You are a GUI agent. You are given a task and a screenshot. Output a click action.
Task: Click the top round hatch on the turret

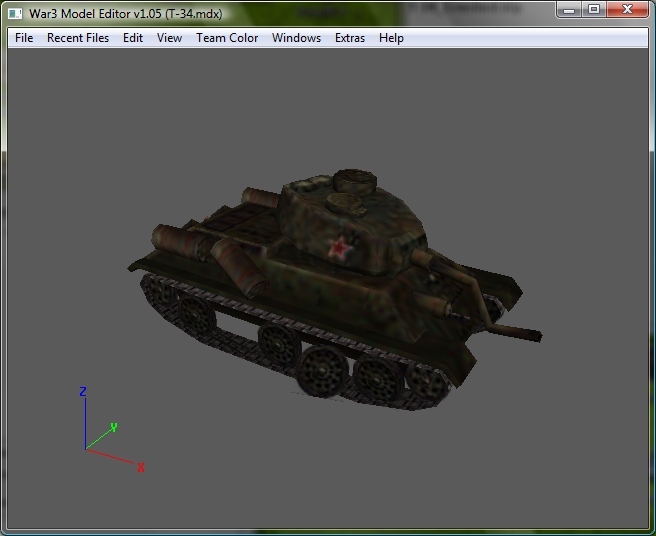tap(355, 180)
